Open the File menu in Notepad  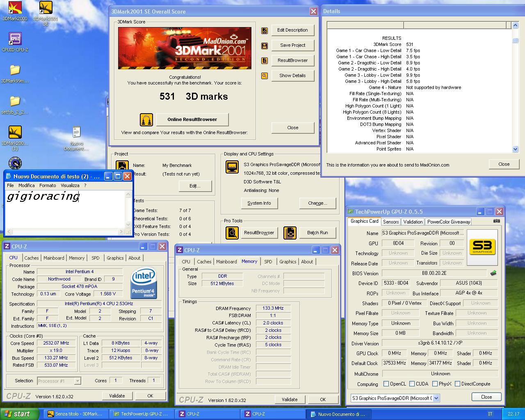click(10, 185)
